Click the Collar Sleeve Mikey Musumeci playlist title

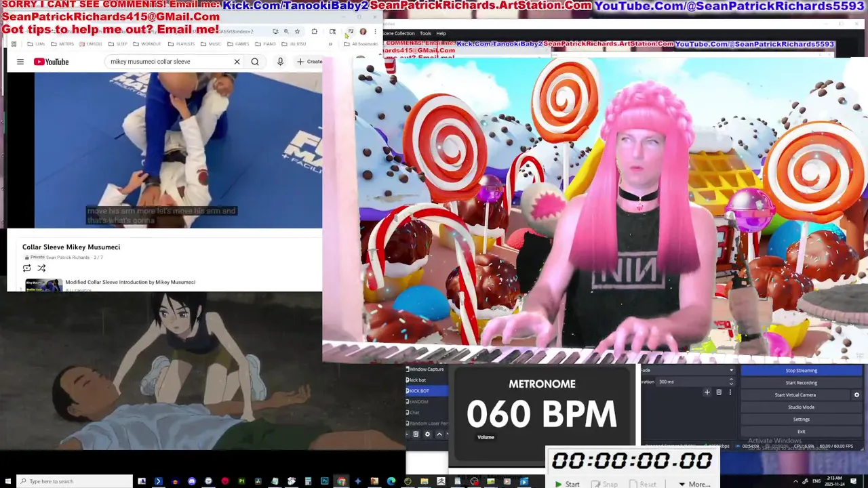pos(71,247)
